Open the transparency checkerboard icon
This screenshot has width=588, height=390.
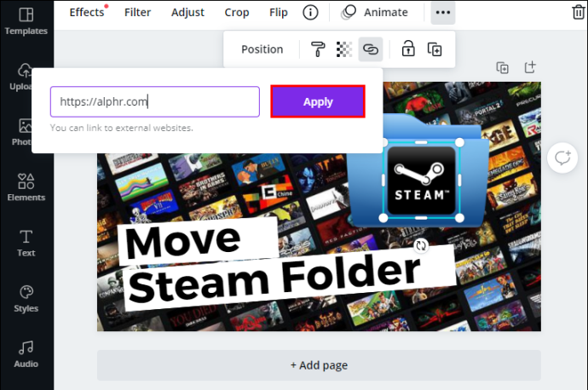point(344,49)
